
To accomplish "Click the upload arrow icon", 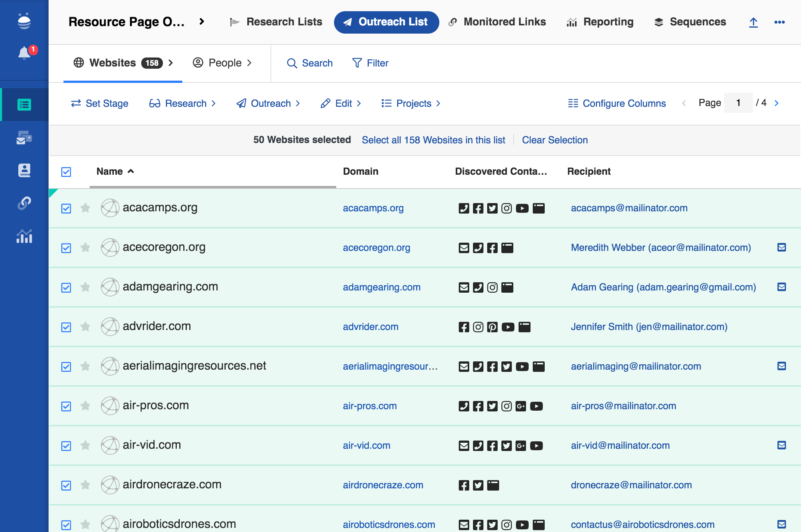I will click(x=753, y=22).
